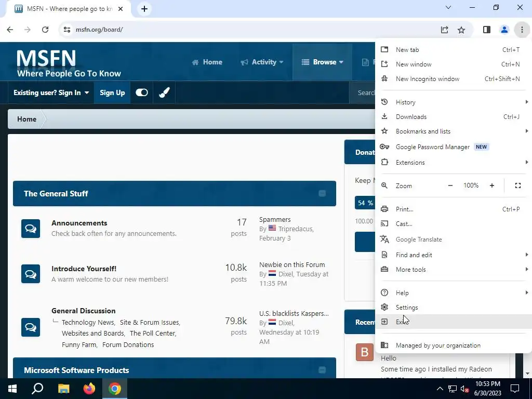532x399 pixels.
Task: Go to forum Home nav link
Action: point(207,62)
